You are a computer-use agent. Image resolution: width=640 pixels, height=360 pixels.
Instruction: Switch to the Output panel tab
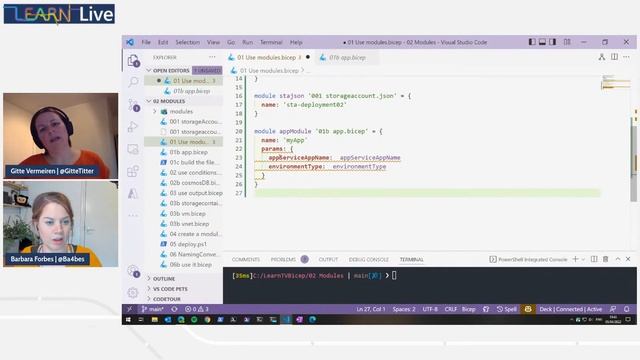click(x=328, y=260)
